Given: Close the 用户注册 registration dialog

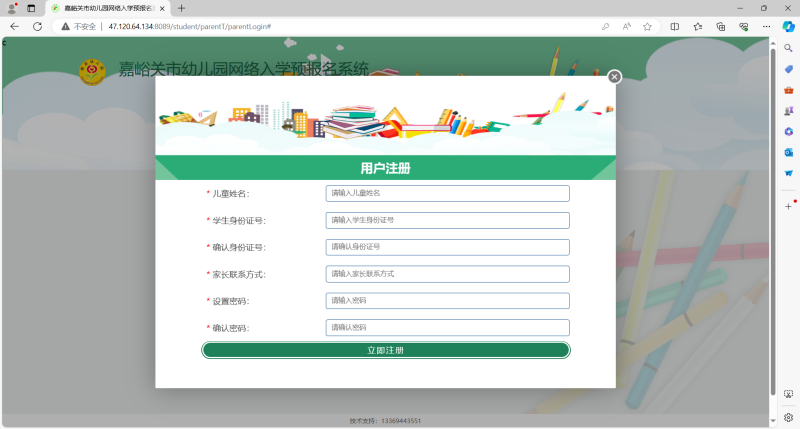Looking at the screenshot, I should 614,77.
